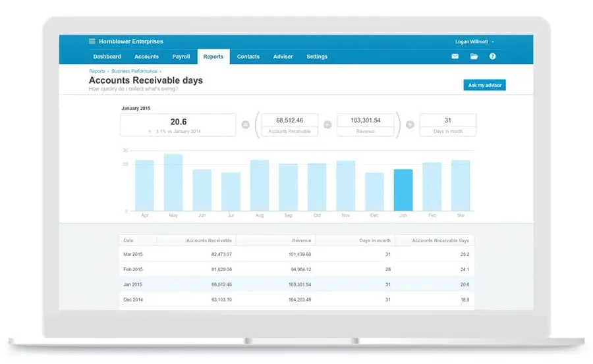This screenshot has height=364, width=593.
Task: Follow the Business Performance breadcrumb link
Action: coord(134,71)
